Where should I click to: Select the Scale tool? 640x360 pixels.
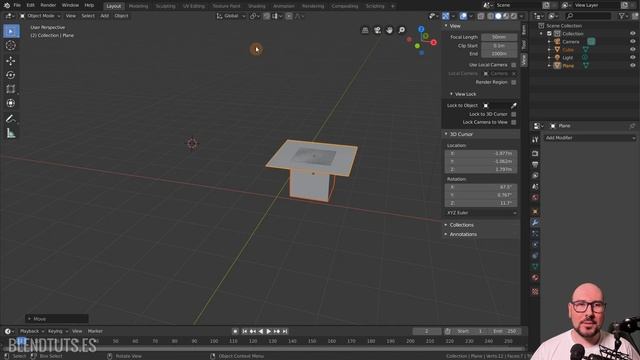11,89
